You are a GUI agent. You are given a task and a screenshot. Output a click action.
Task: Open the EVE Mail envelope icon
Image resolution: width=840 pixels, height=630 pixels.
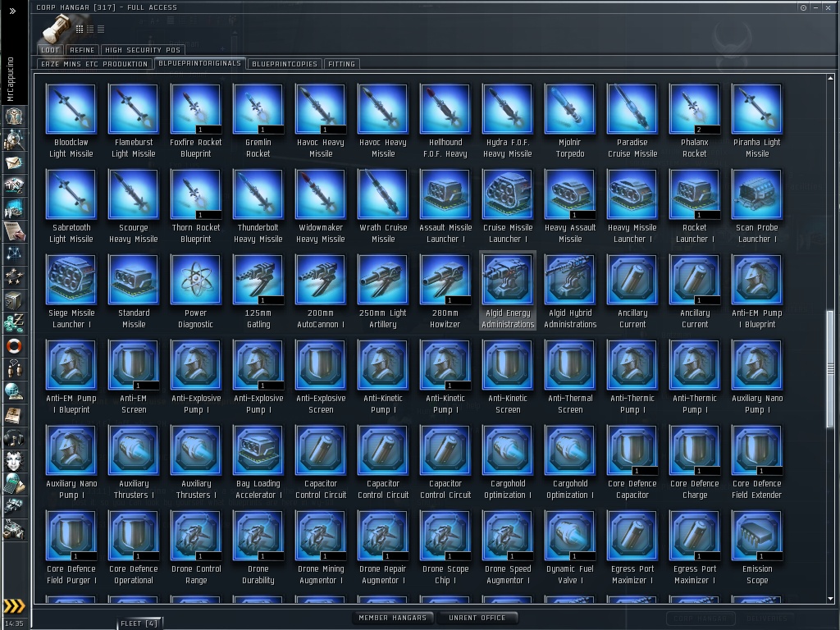pos(14,162)
